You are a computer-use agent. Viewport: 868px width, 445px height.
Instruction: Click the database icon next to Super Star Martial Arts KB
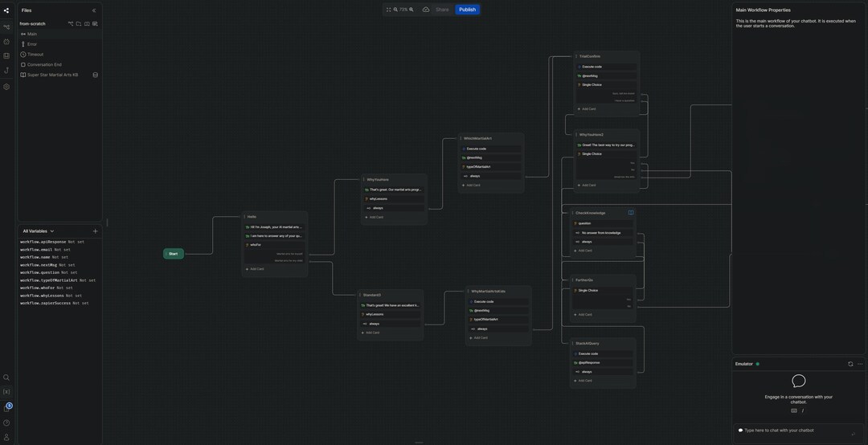pyautogui.click(x=95, y=75)
